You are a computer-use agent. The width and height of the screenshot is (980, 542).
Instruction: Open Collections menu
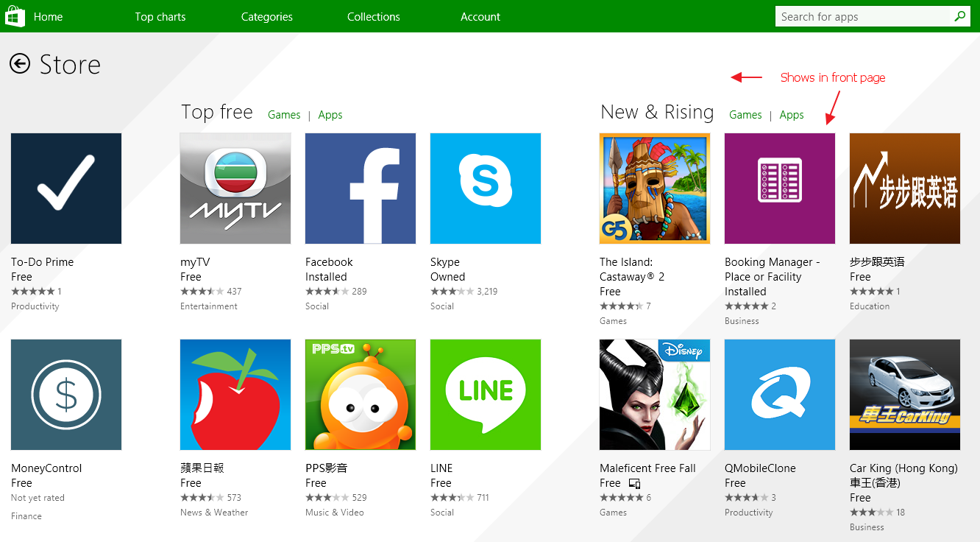[x=374, y=16]
